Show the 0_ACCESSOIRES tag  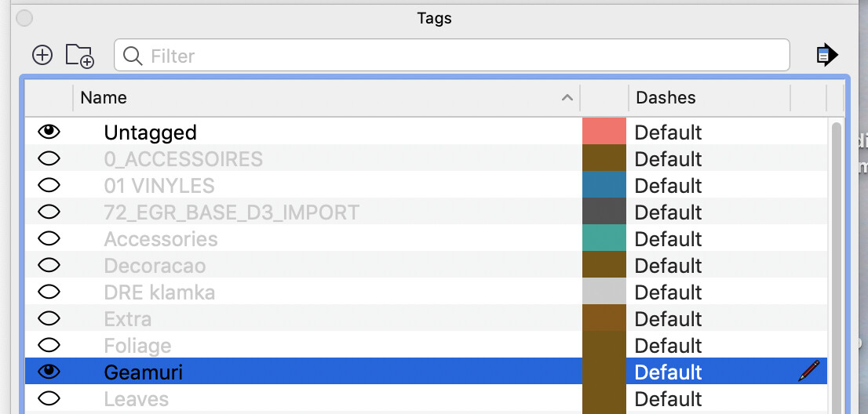pos(49,158)
